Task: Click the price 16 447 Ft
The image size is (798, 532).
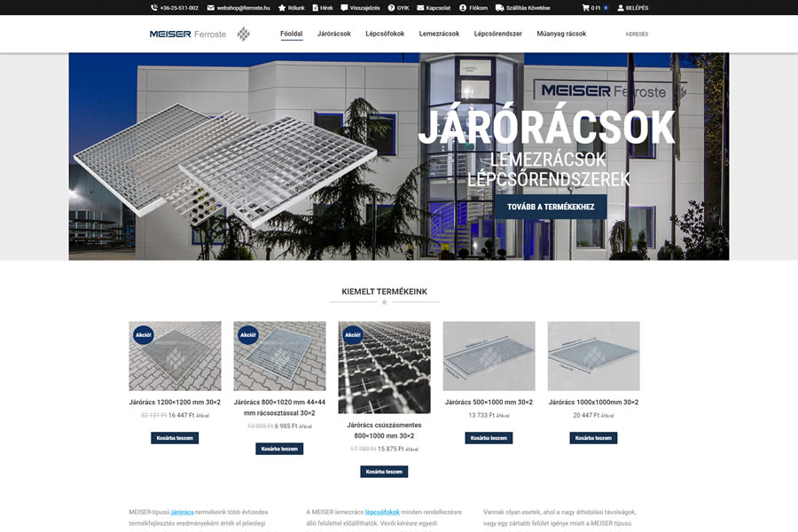Action: [181, 416]
